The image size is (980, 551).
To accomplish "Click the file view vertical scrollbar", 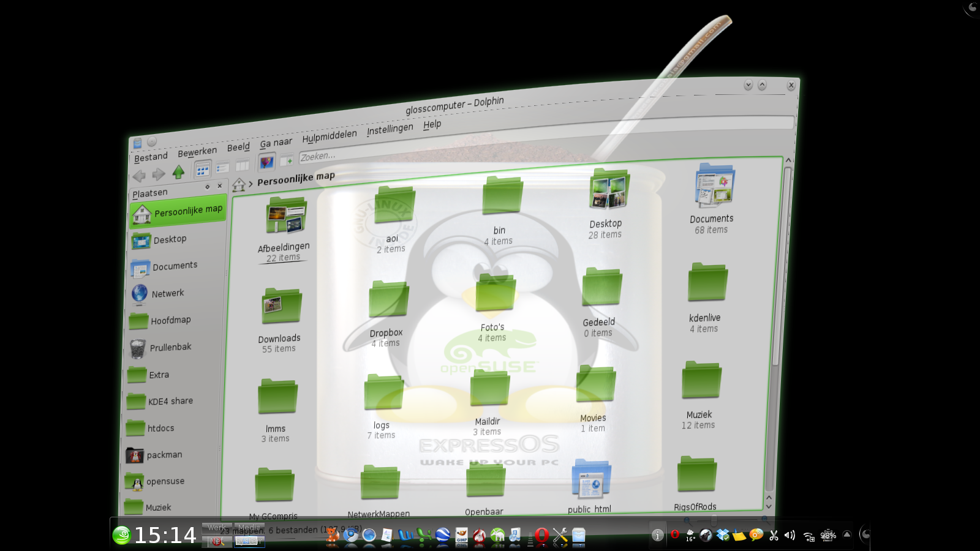I will 778,334.
